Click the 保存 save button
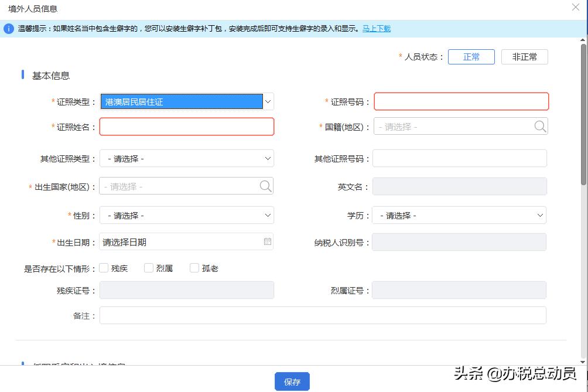The height and width of the screenshot is (392, 588). tap(292, 381)
